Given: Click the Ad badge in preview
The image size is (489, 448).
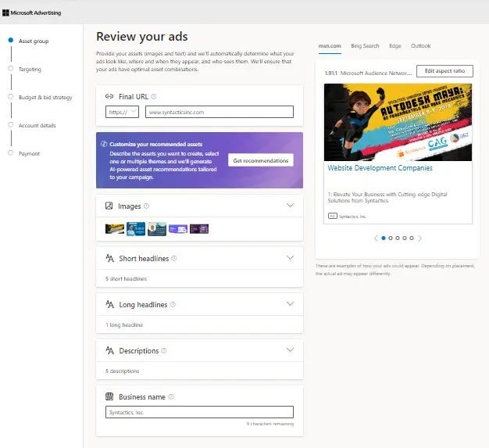Looking at the screenshot, I should pyautogui.click(x=333, y=216).
